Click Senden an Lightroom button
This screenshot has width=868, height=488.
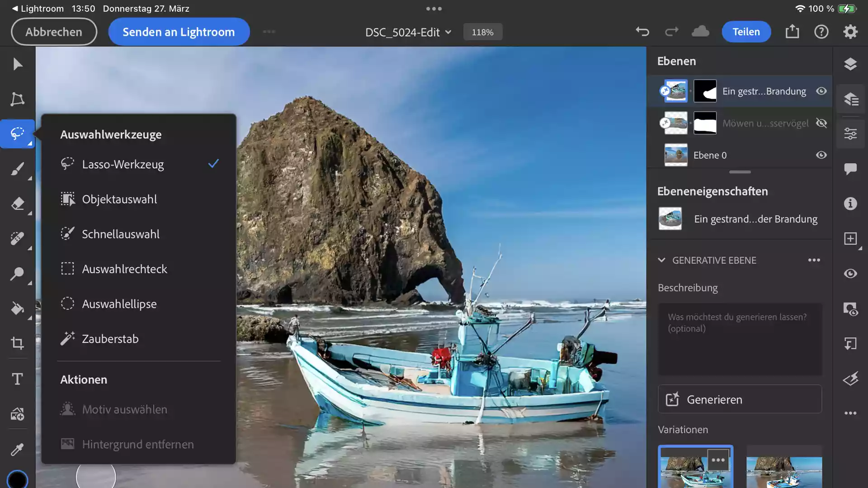coord(179,32)
